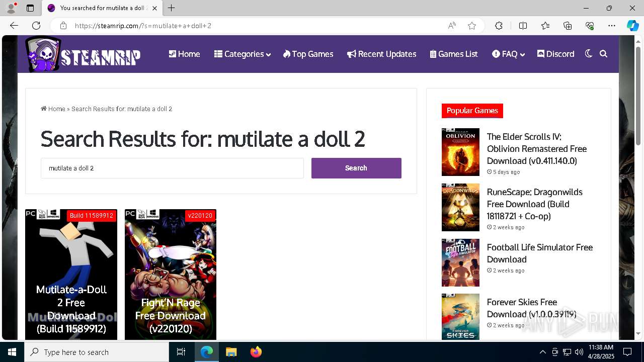
Task: Open RuneScape: Dragonwilds Free Download link
Action: coord(534,204)
